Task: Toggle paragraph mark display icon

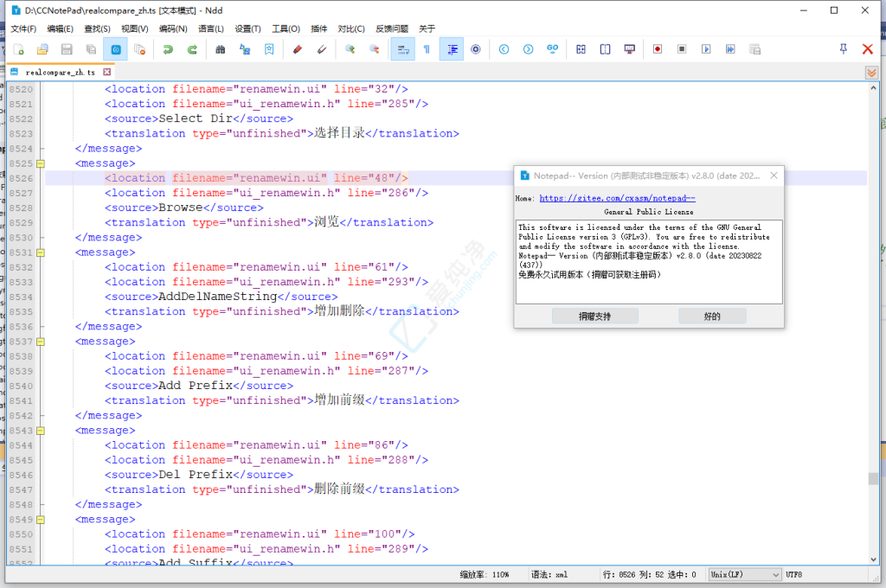Action: tap(426, 49)
